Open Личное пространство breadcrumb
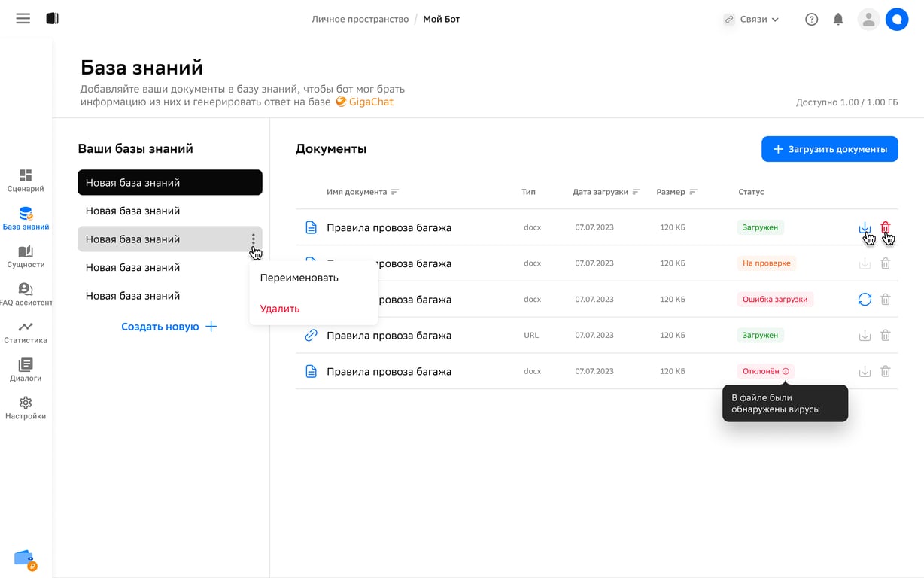 360,19
